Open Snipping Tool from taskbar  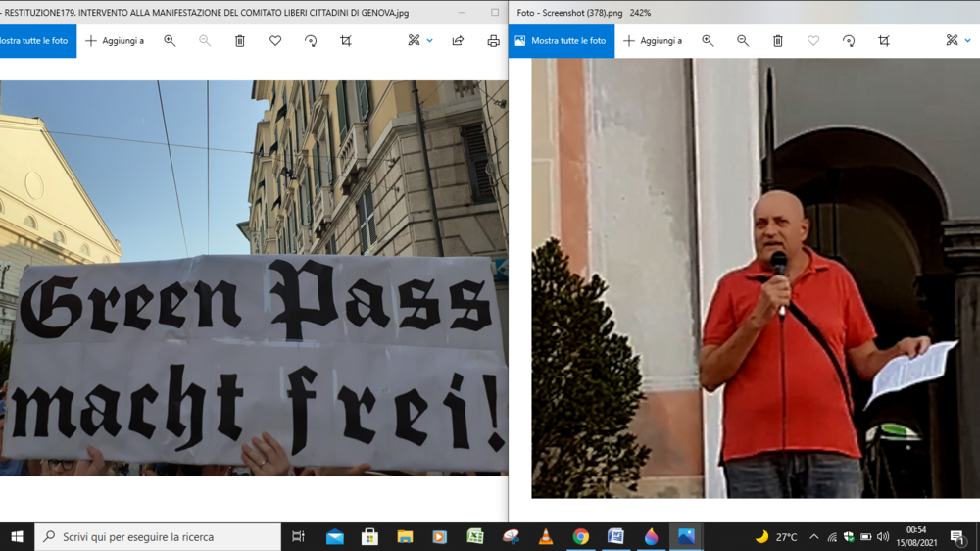point(511,536)
